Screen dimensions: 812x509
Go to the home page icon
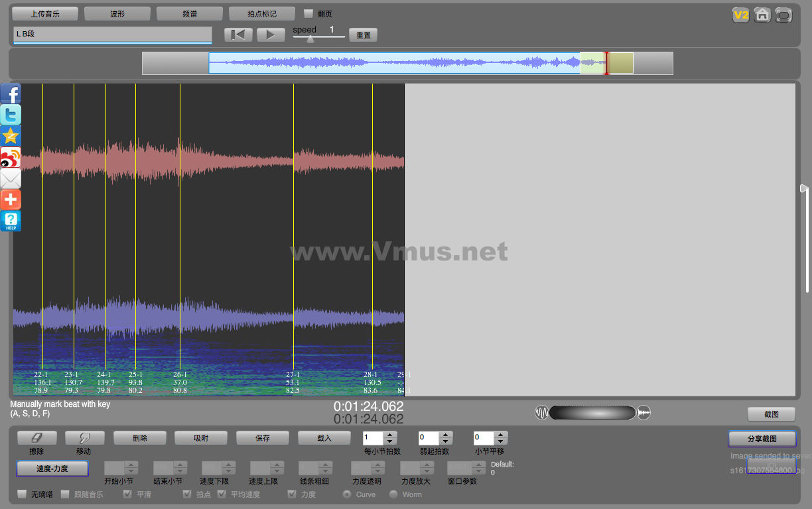762,15
